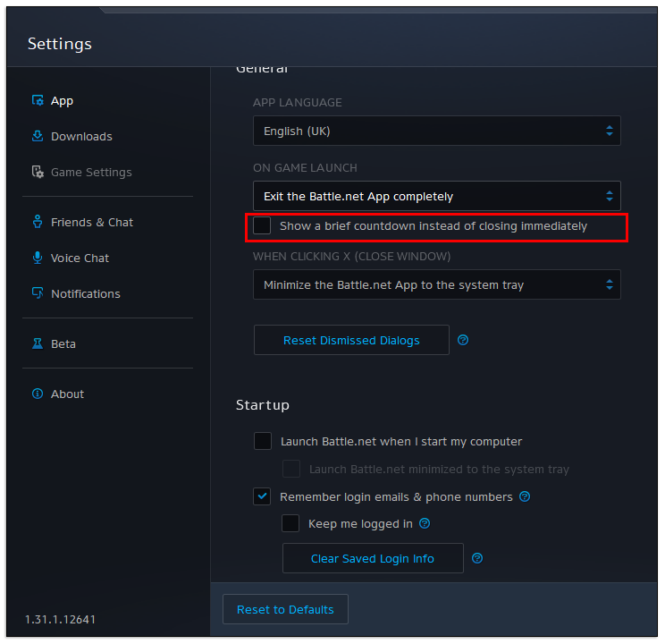
Task: Uncheck Remember login emails & phone numbers
Action: click(x=262, y=496)
